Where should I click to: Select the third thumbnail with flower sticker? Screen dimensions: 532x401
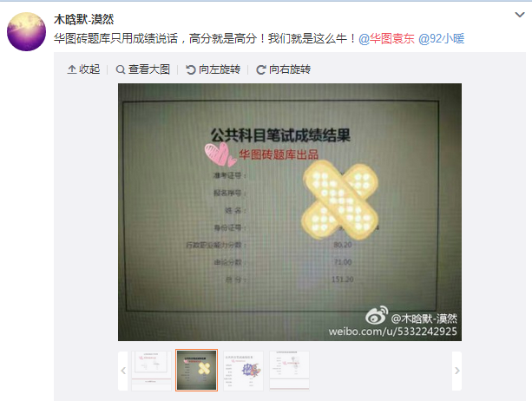click(243, 371)
